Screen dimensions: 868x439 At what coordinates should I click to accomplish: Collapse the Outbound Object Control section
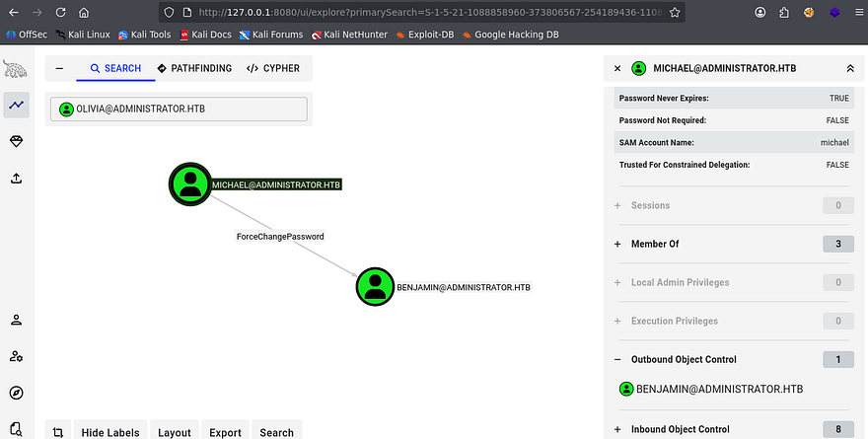coord(617,360)
